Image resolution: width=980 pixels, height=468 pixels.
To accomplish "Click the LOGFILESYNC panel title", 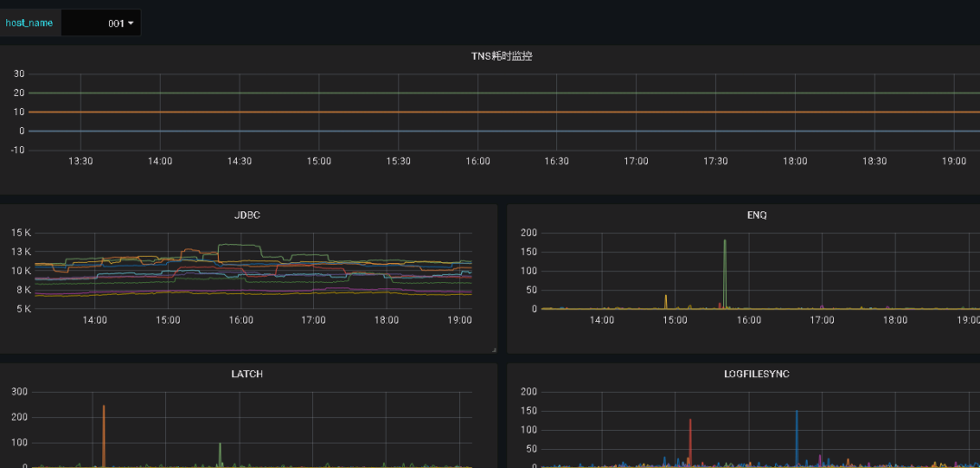I will [x=756, y=374].
